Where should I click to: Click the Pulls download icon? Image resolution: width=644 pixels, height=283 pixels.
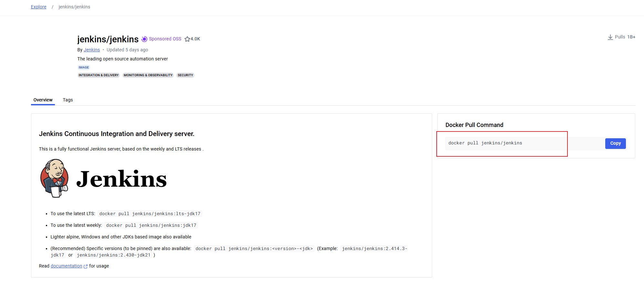coord(610,37)
